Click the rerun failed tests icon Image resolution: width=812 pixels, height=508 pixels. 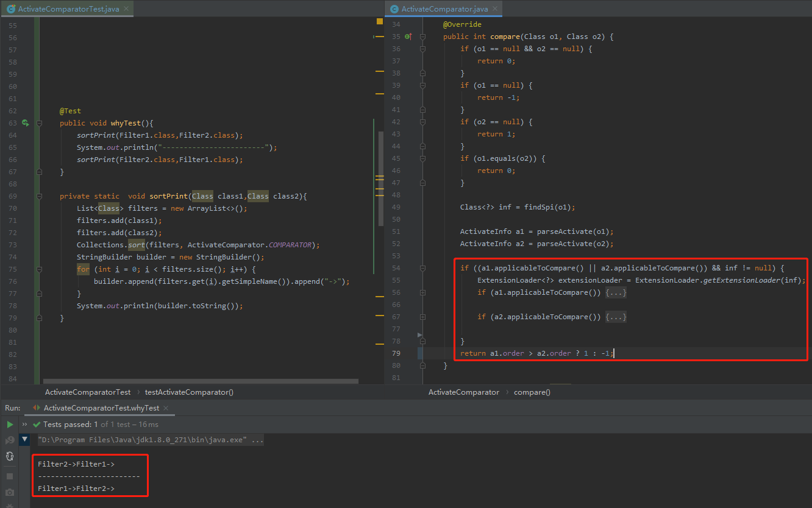[10, 440]
